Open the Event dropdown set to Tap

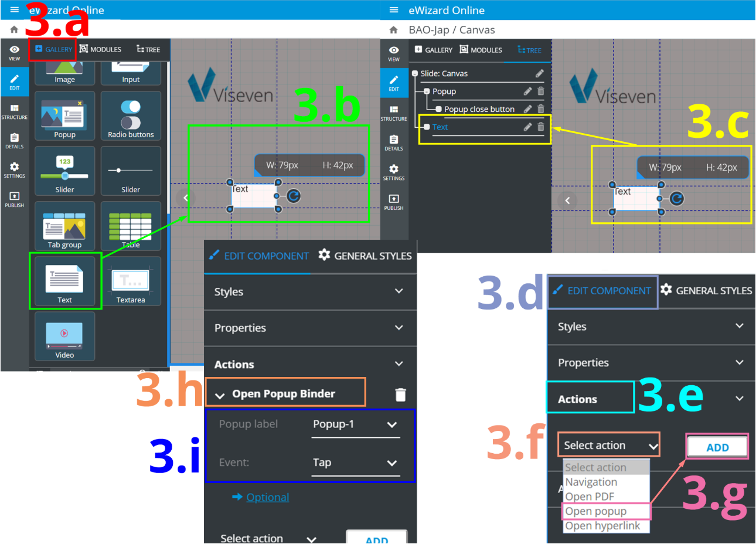pyautogui.click(x=355, y=463)
